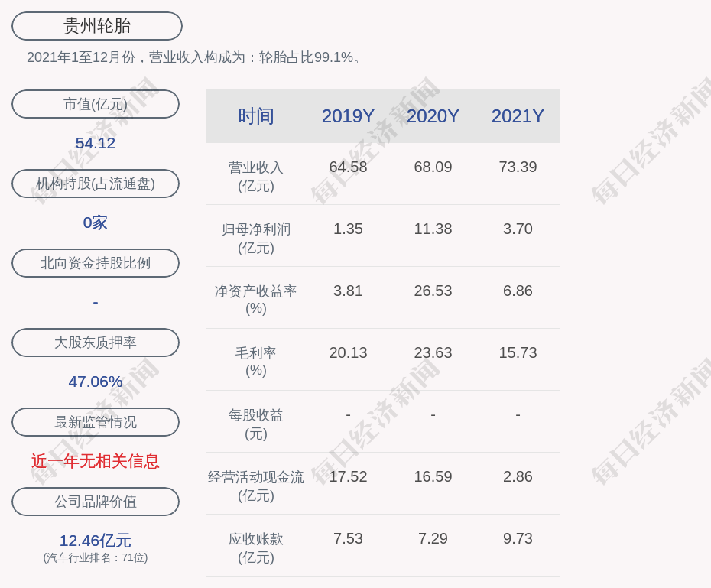
Task: Click the 时间 column header
Action: tap(256, 116)
